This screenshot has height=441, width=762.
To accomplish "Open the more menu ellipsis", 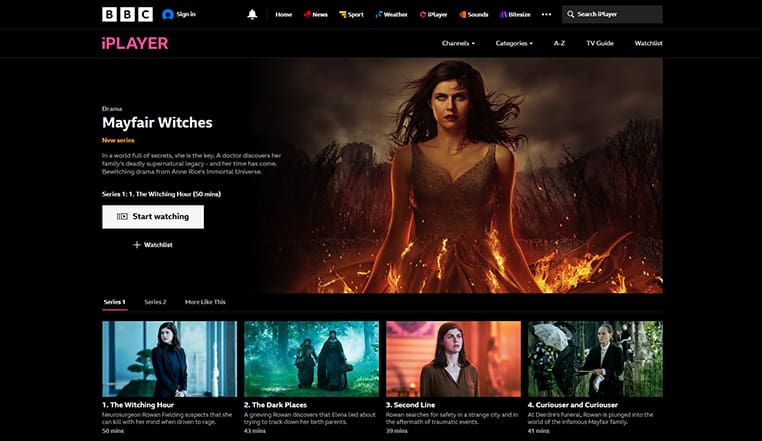I will 546,15.
